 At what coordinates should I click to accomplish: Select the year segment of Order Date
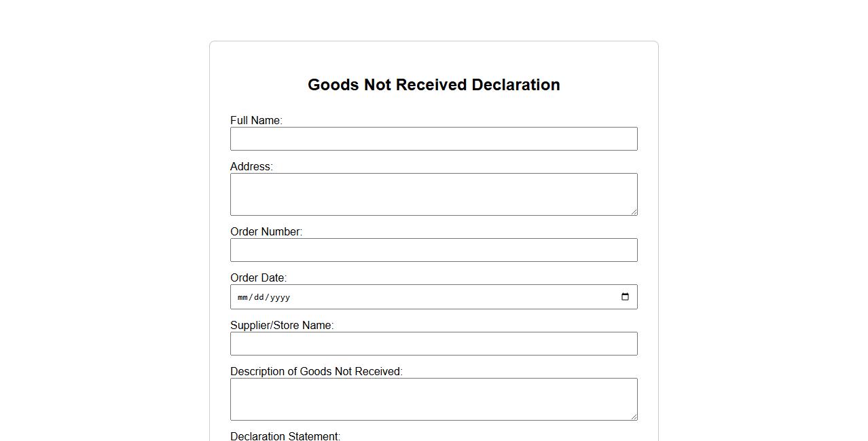280,297
